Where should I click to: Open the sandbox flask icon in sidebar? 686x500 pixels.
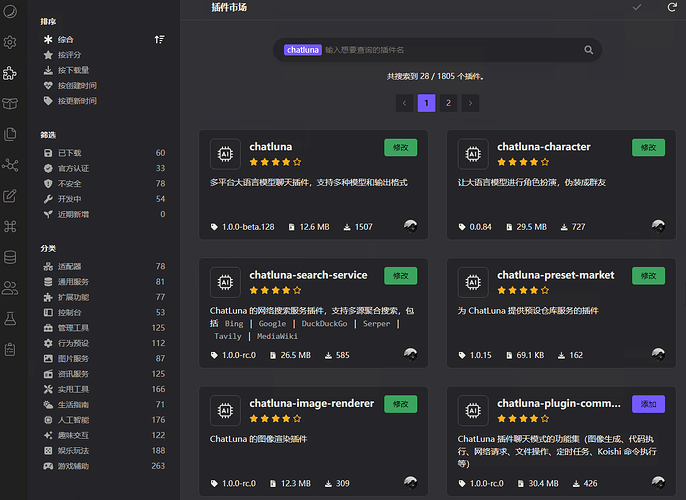(x=10, y=318)
